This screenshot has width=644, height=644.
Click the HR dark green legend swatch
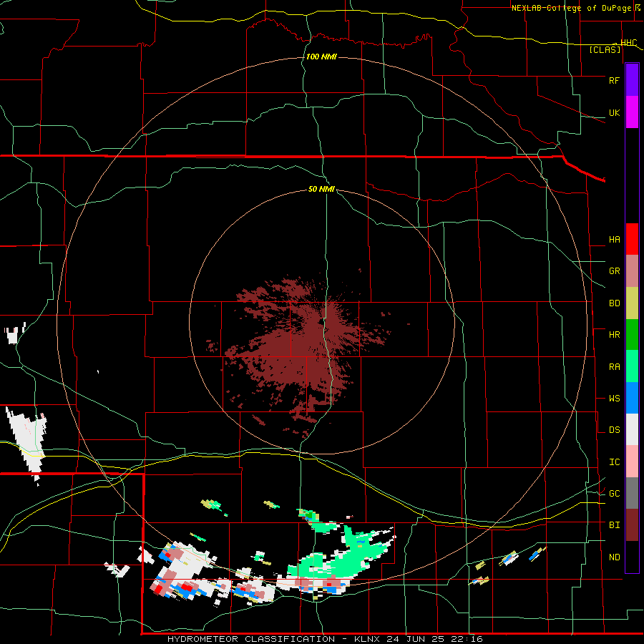(632, 335)
